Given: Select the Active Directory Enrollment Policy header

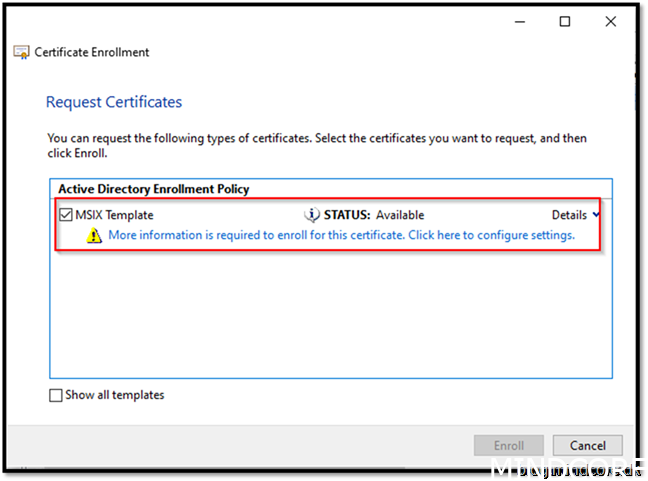Looking at the screenshot, I should [153, 188].
